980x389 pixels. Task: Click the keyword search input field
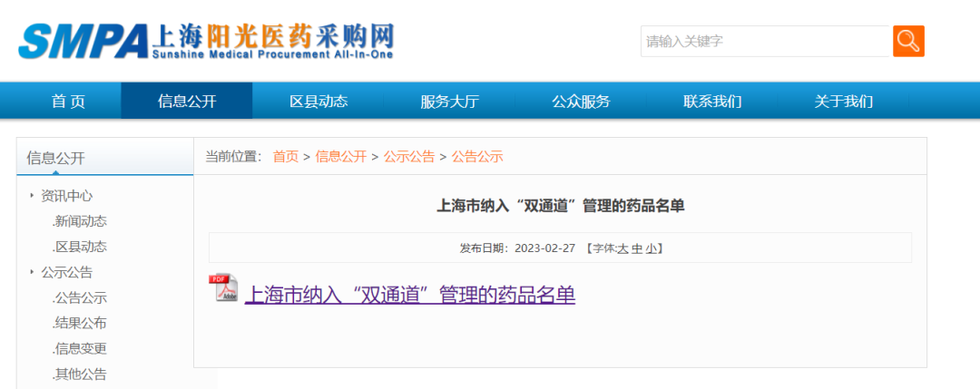[764, 41]
